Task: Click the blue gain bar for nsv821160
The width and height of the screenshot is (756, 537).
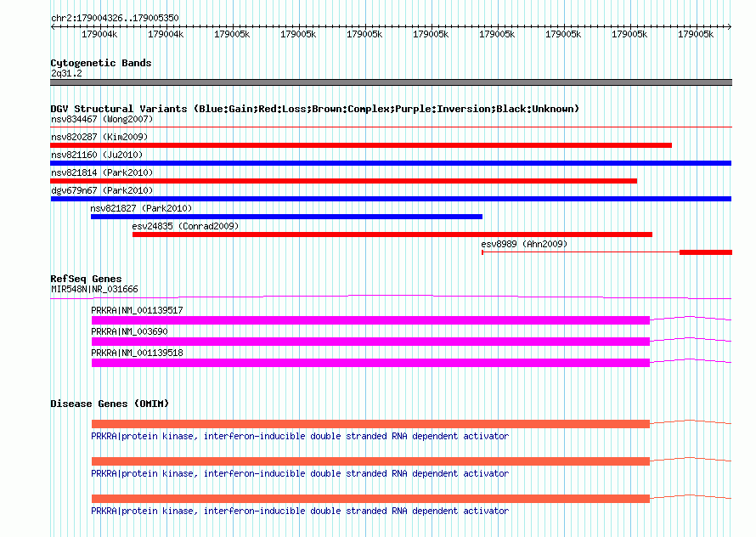Action: pos(391,163)
